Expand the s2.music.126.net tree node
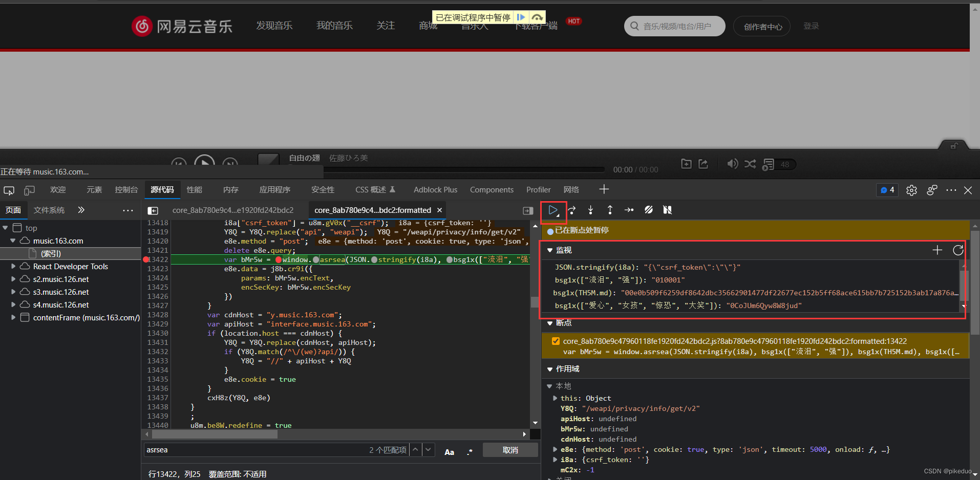 [x=13, y=279]
